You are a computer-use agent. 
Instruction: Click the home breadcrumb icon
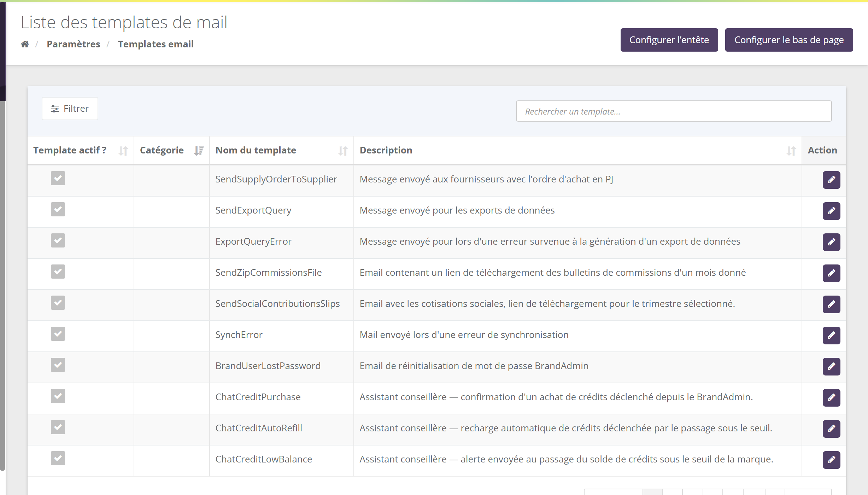(25, 44)
